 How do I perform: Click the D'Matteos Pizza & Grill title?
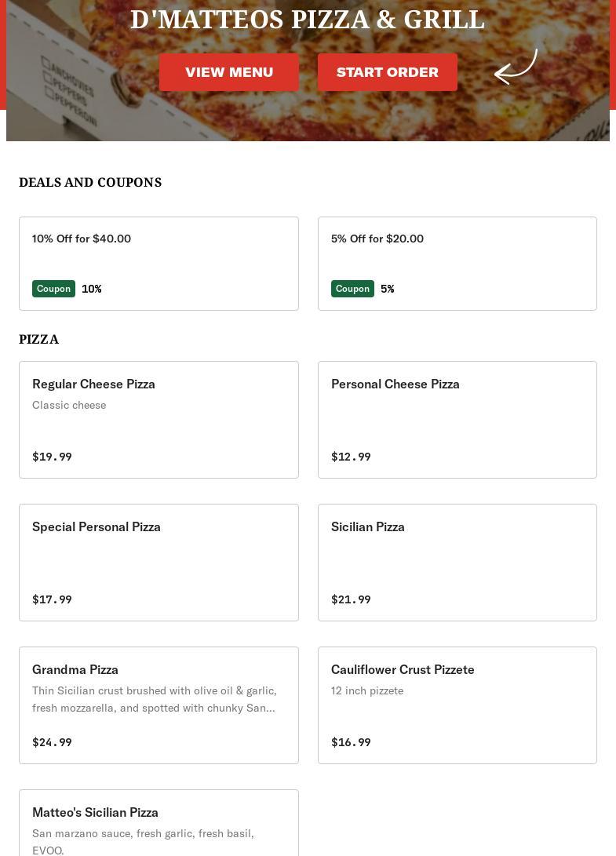(x=307, y=20)
